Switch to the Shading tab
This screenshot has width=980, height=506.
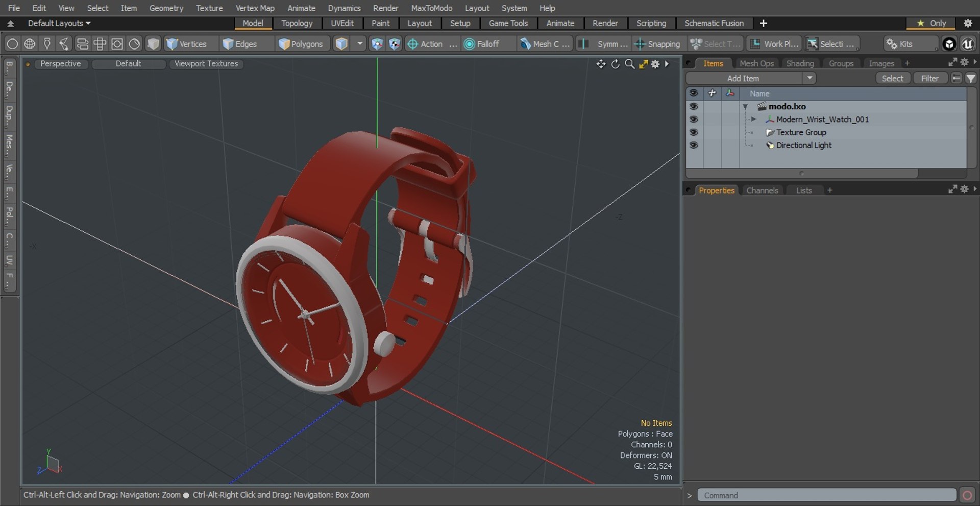[800, 63]
